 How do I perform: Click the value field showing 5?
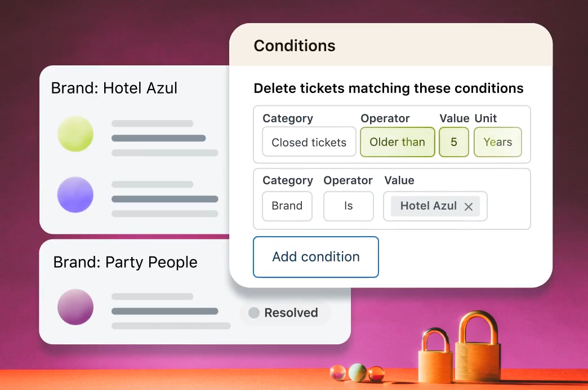tap(453, 142)
